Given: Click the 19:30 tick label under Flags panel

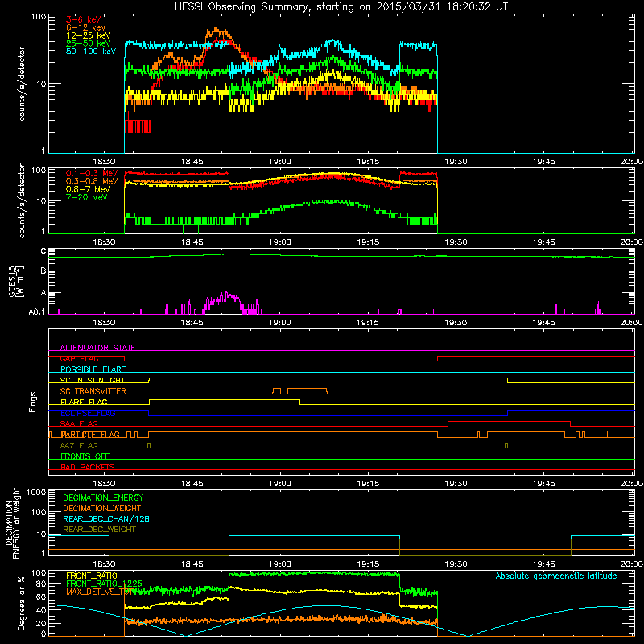Looking at the screenshot, I should [x=456, y=484].
